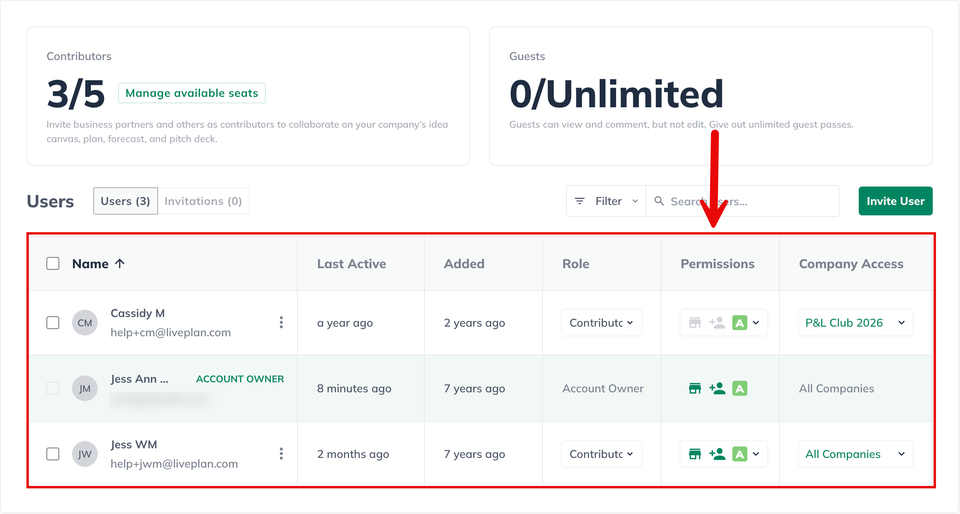Click the email help+cm@liveplan.com
Screen dimensions: 960x514
(171, 332)
